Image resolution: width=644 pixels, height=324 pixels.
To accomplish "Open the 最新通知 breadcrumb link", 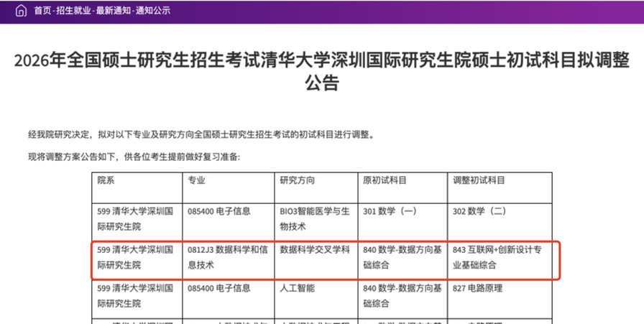I will [113, 11].
